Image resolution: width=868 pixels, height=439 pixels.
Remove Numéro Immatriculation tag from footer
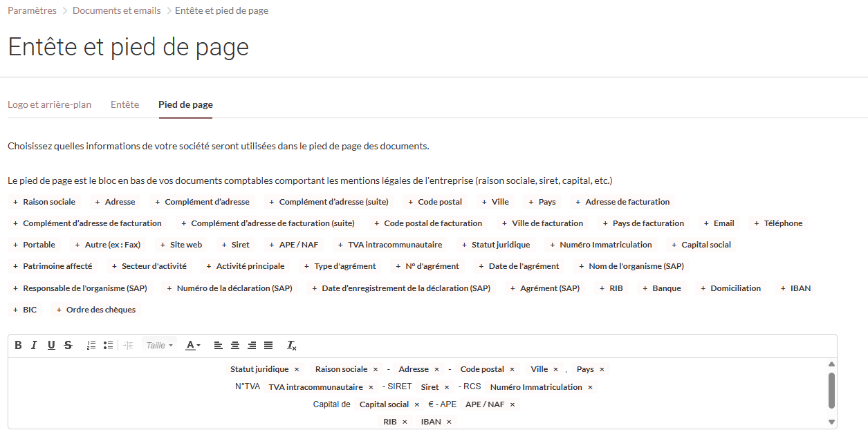590,387
